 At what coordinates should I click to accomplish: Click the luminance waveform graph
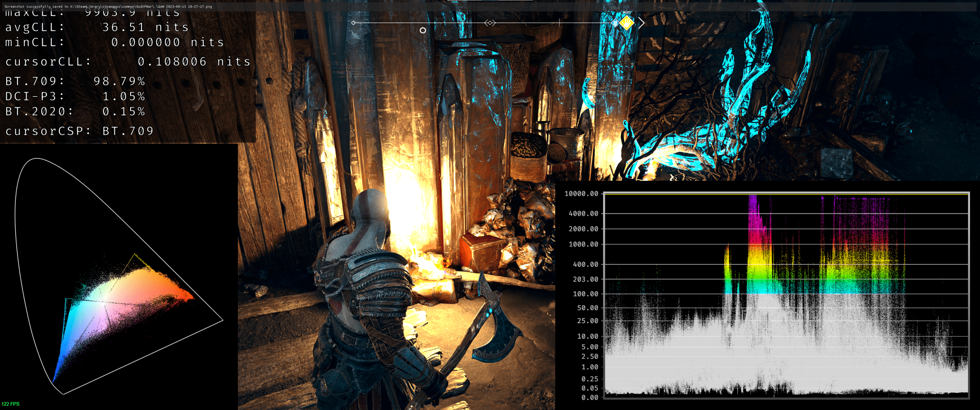click(x=786, y=295)
